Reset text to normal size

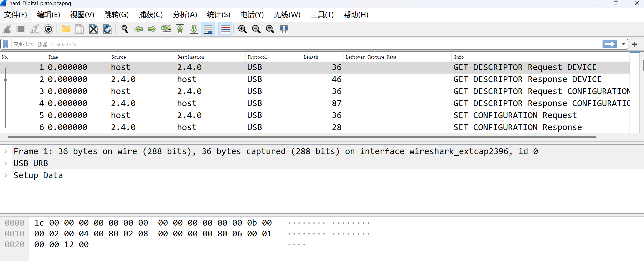click(270, 29)
